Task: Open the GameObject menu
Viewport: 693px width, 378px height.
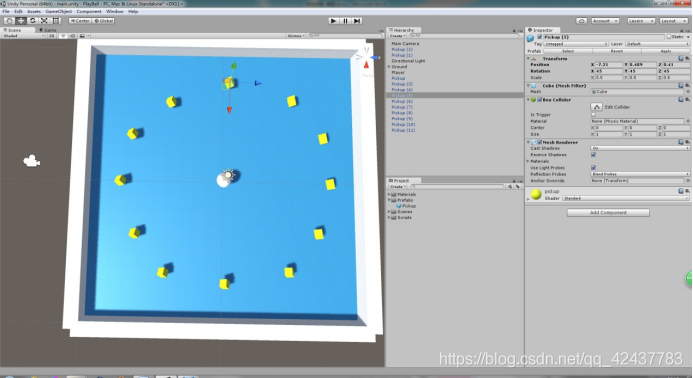Action: click(59, 11)
